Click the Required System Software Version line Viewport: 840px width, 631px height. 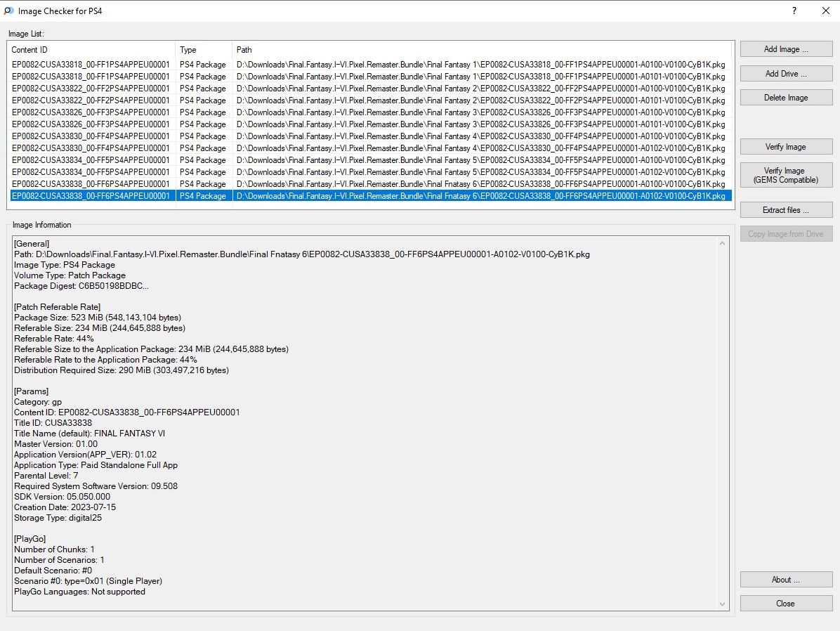96,486
